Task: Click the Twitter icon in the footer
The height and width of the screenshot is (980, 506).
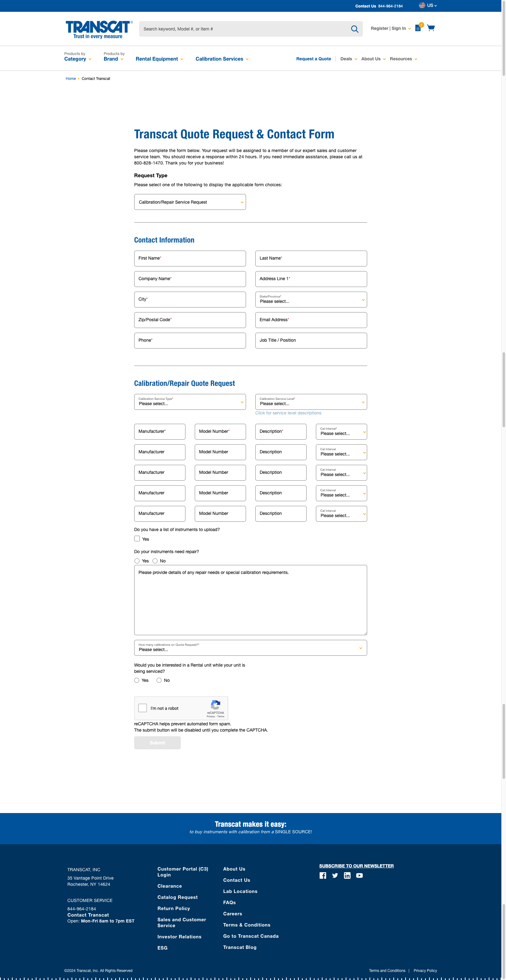Action: click(x=335, y=876)
